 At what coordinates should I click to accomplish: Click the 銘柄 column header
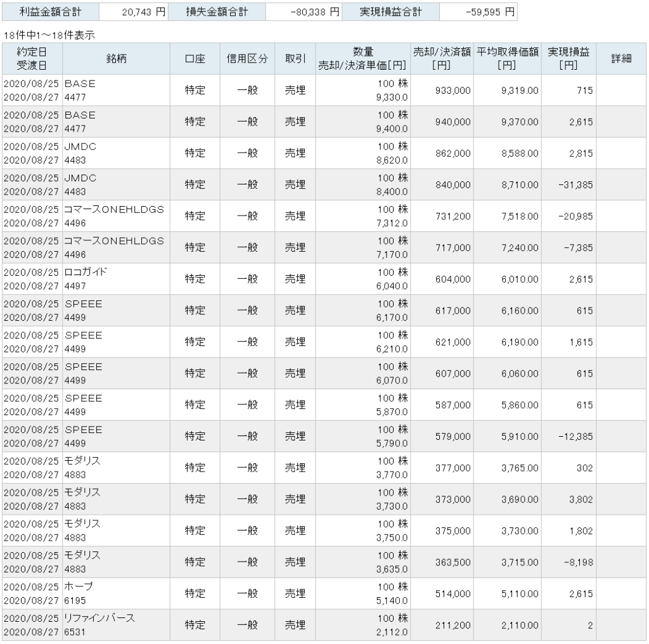[117, 59]
